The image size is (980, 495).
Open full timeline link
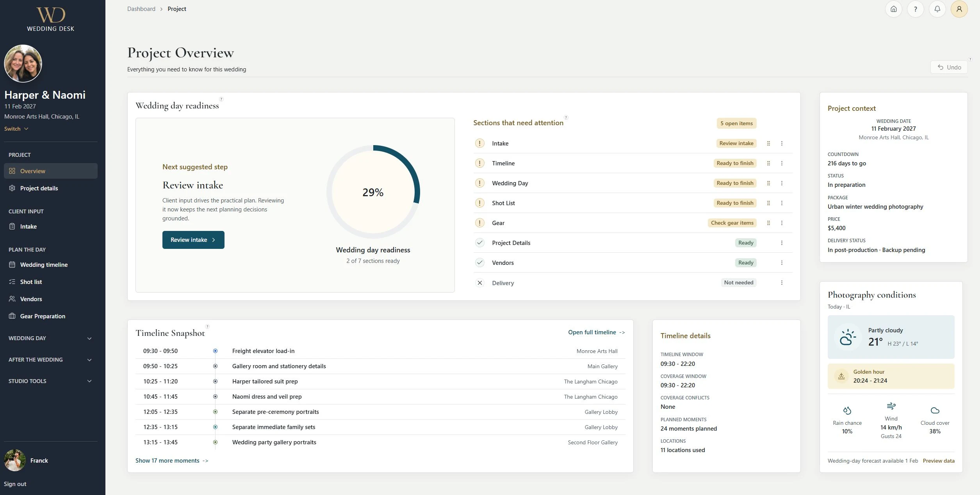597,332
